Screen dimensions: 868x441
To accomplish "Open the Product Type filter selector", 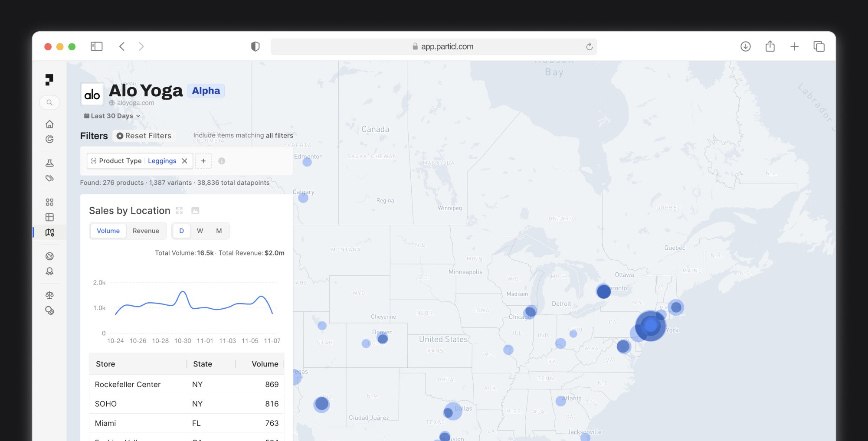I will 116,161.
